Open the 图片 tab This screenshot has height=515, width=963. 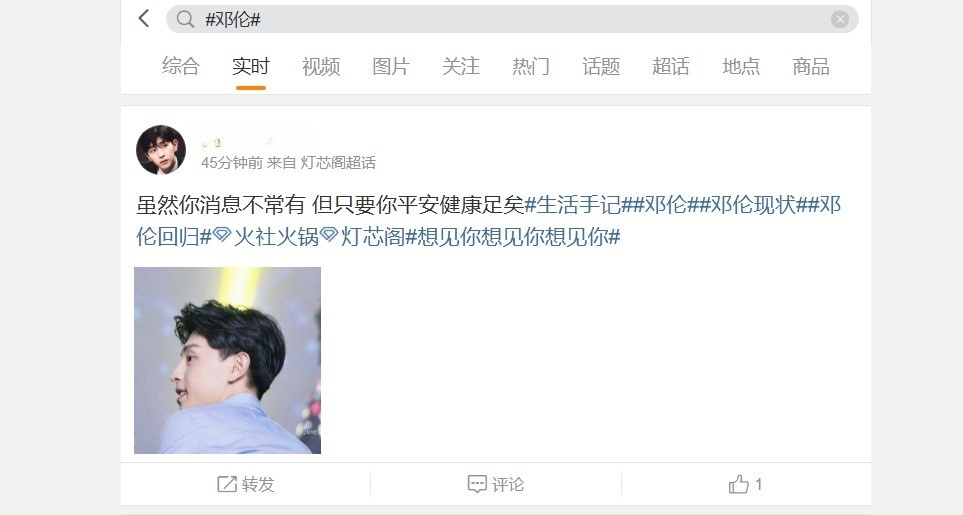click(x=391, y=66)
